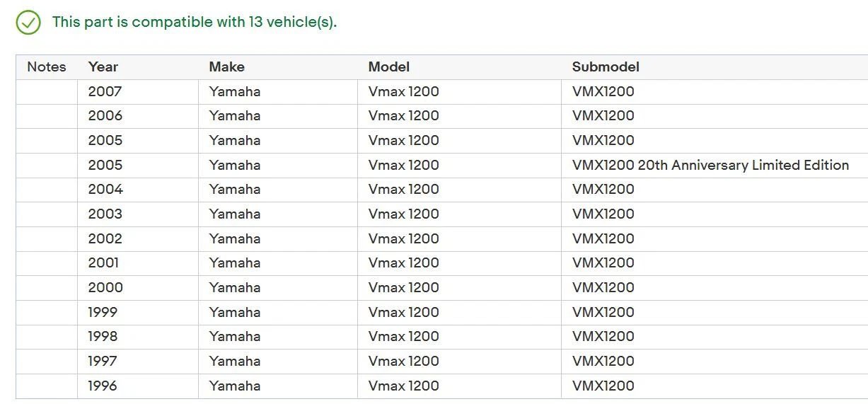868x404 pixels.
Task: Click the Submodel column header
Action: 606,67
